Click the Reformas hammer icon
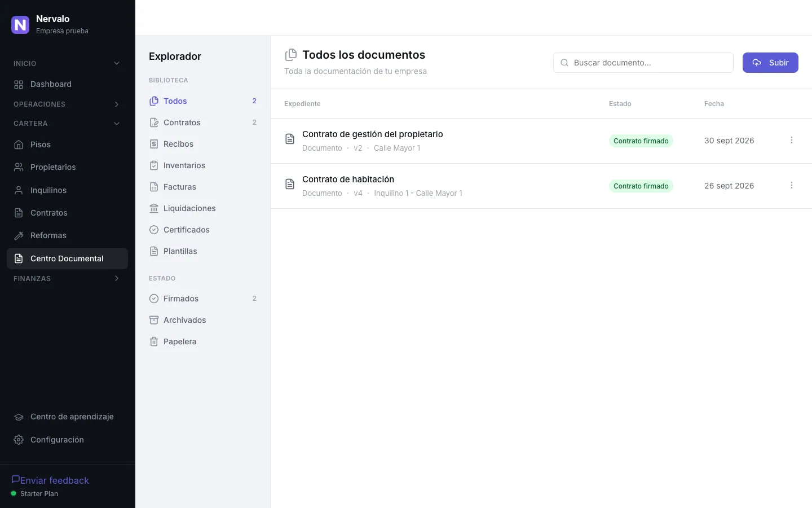Screen dimensions: 812x508 (19, 235)
